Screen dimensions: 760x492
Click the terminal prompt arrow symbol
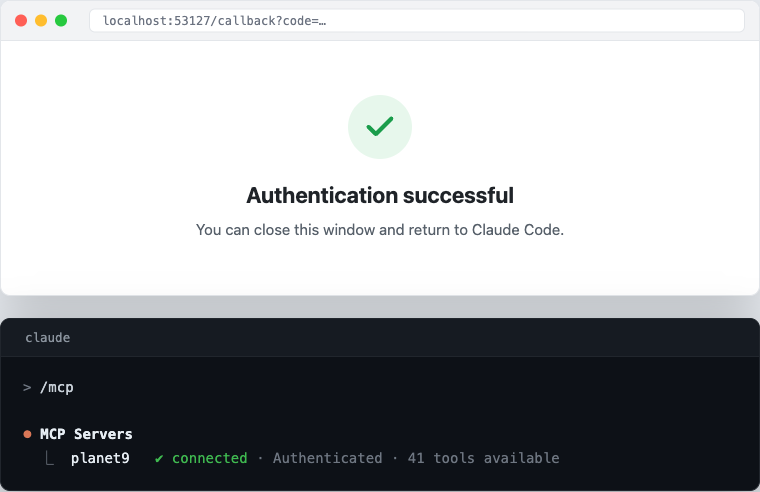point(27,387)
